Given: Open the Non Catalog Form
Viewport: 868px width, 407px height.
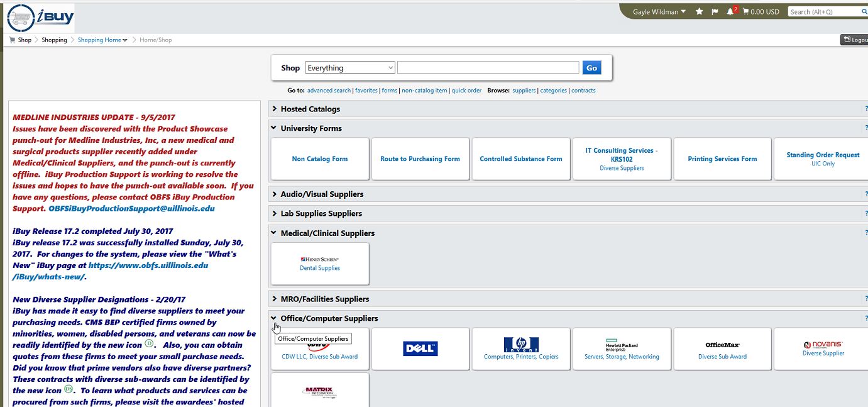Looking at the screenshot, I should 320,159.
